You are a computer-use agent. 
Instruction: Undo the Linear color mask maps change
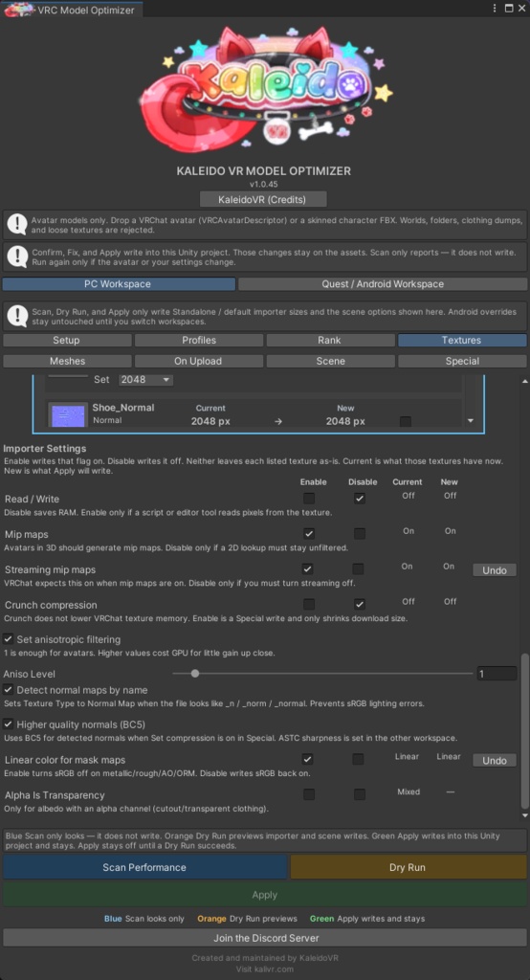495,760
